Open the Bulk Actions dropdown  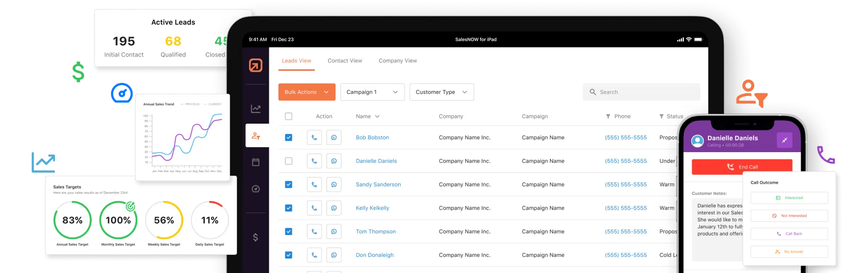coord(307,92)
